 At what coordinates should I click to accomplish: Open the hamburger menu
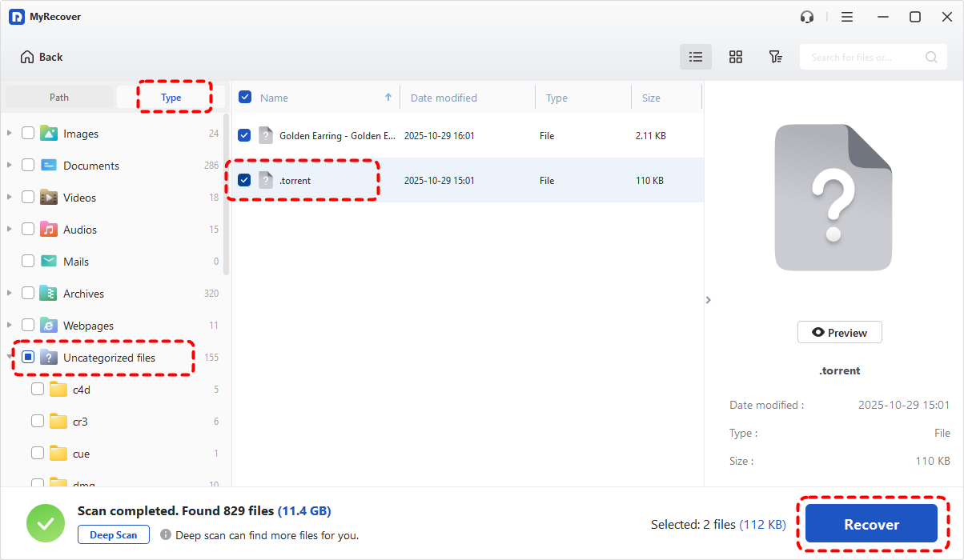click(x=846, y=17)
